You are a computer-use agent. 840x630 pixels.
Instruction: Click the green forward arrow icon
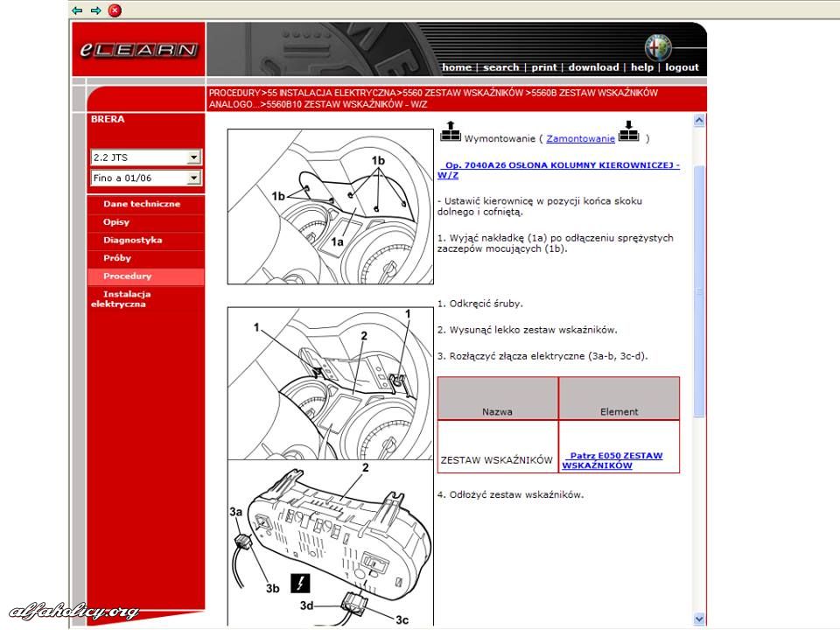point(96,10)
